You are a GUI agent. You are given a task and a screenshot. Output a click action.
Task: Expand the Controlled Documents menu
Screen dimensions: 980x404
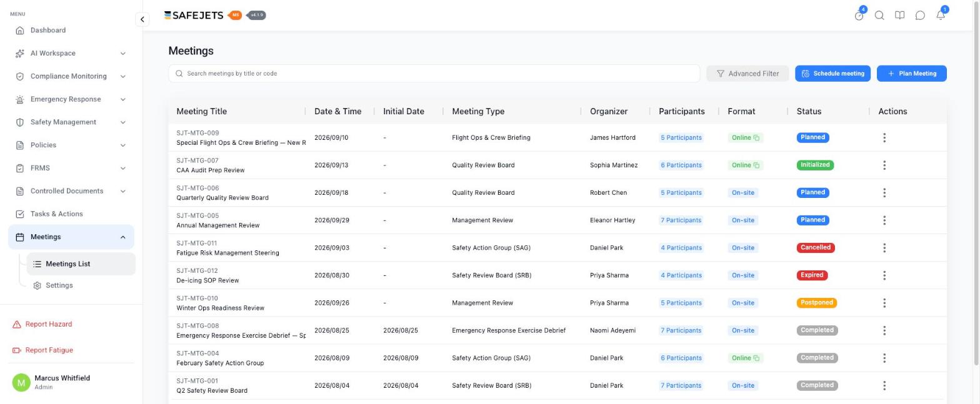pyautogui.click(x=71, y=191)
